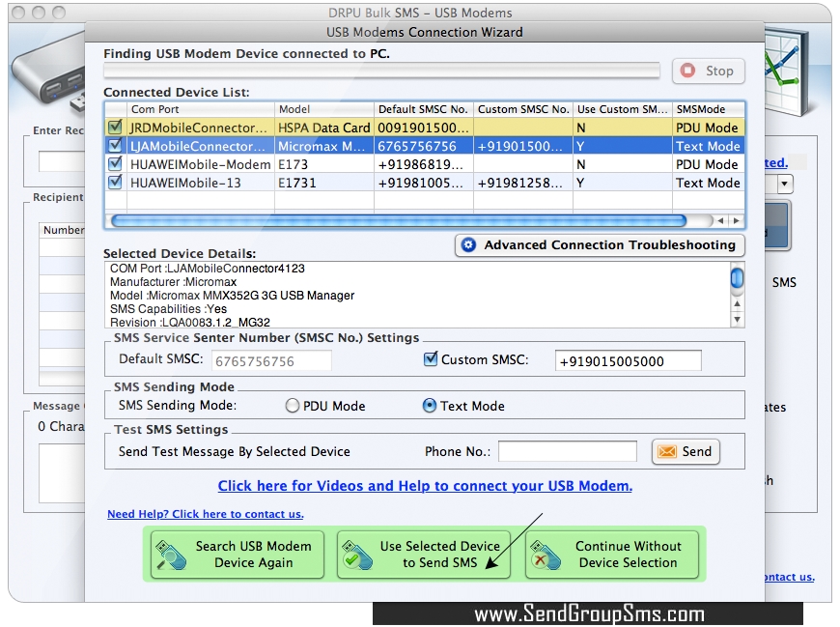Click the USB cross icon on Continue Without
The height and width of the screenshot is (627, 840).
[546, 556]
